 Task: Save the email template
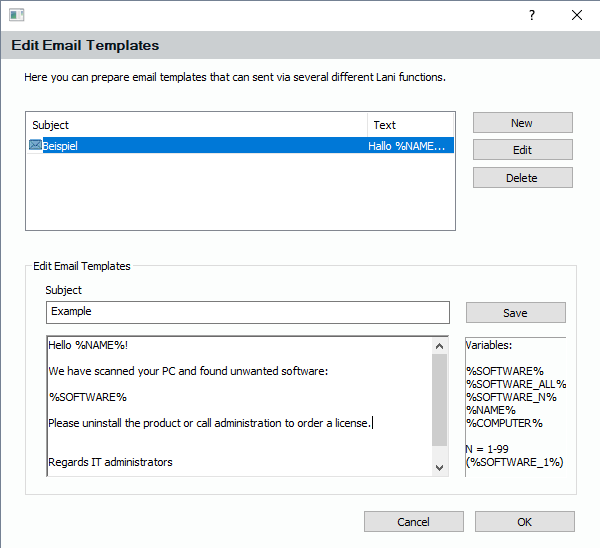click(x=515, y=313)
